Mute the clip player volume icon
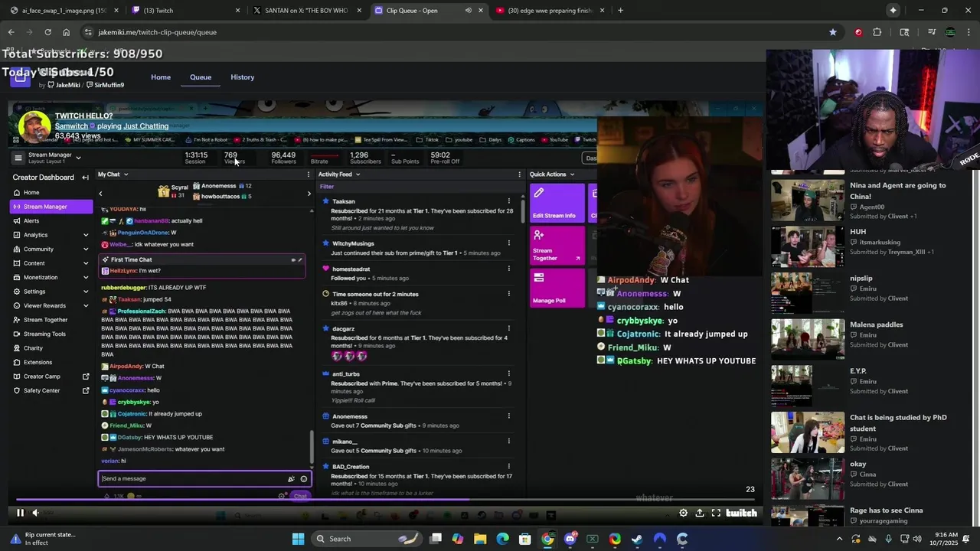The image size is (980, 551). tap(35, 513)
